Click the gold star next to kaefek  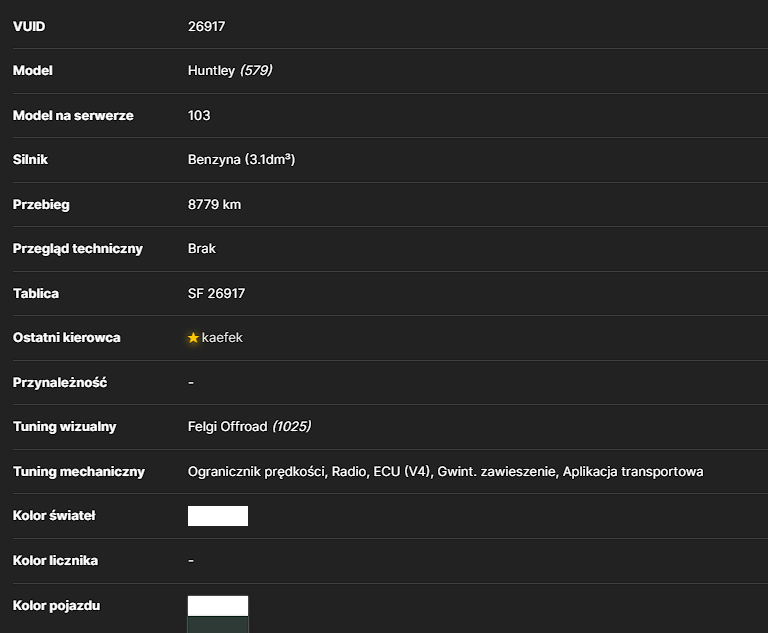pyautogui.click(x=193, y=338)
